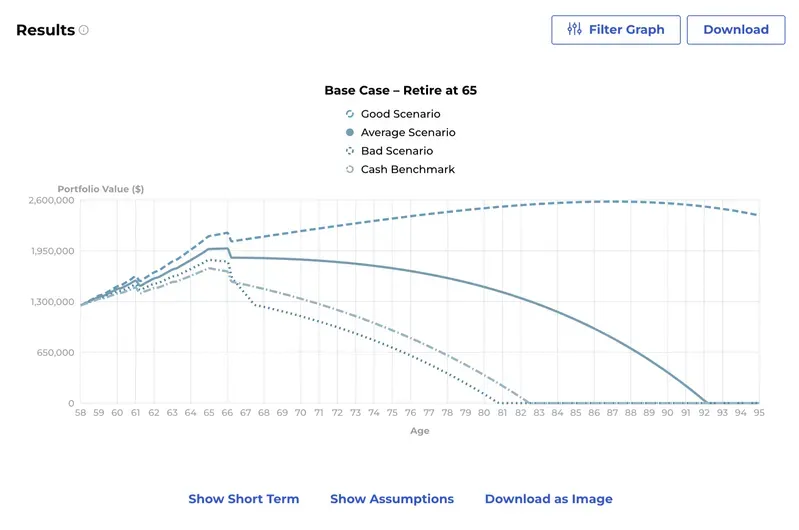Viewport: 799px width, 530px height.
Task: Toggle the Cash Benchmark series label
Action: point(408,169)
